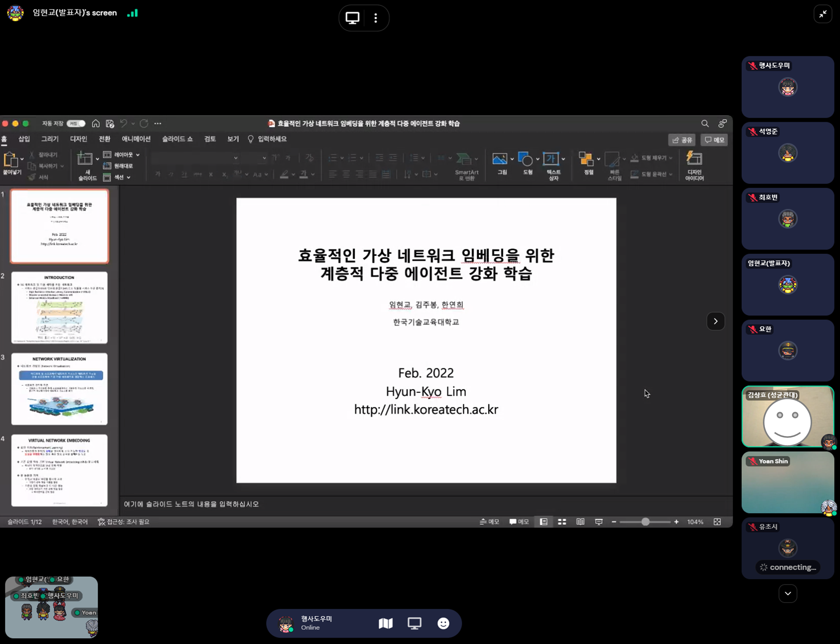The width and height of the screenshot is (840, 644).
Task: Toggle the notes pane button in status bar
Action: (489, 522)
